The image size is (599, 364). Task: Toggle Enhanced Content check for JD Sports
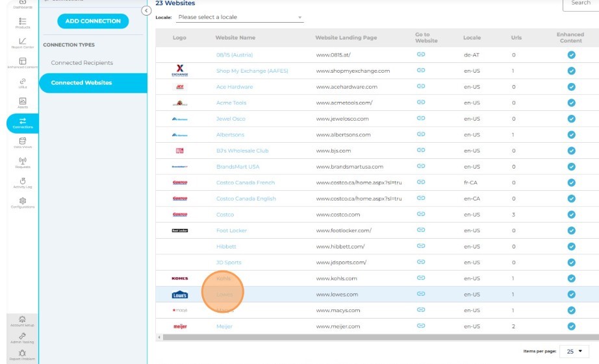(x=571, y=263)
